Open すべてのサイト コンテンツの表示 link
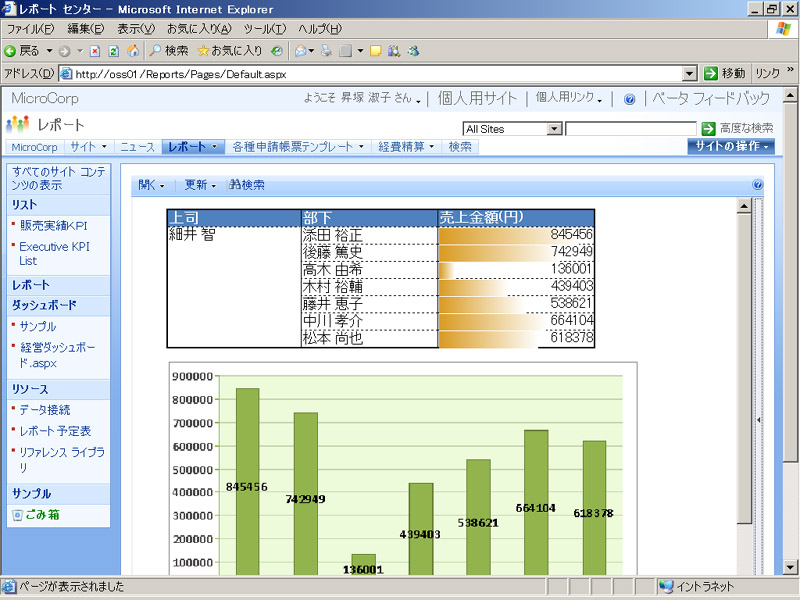Image resolution: width=800 pixels, height=600 pixels. click(58, 179)
